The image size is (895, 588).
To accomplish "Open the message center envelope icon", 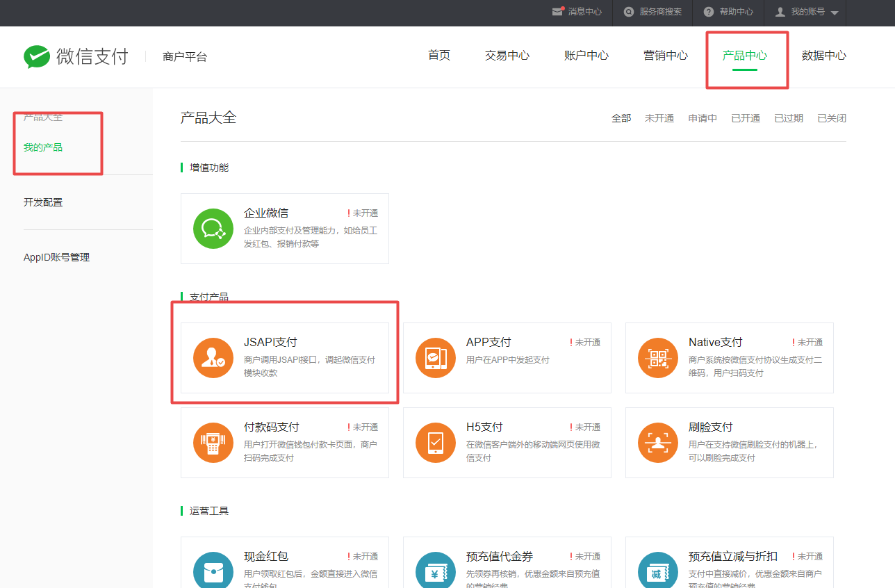I will tap(557, 12).
